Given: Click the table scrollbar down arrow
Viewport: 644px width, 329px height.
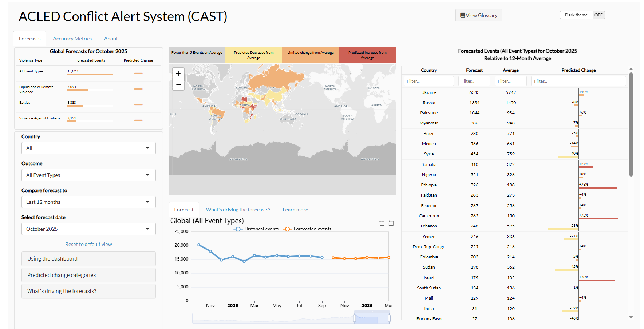Looking at the screenshot, I should (x=631, y=317).
